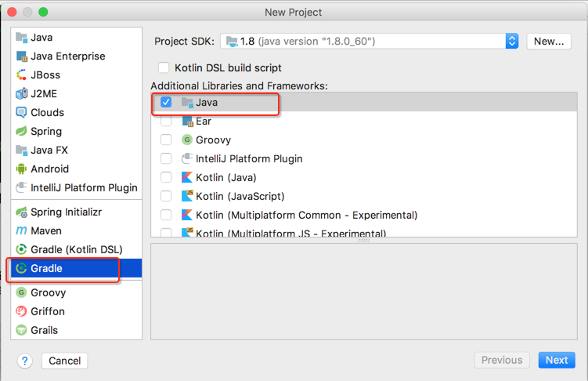
Task: Select the Griffon project type label
Action: (x=48, y=311)
